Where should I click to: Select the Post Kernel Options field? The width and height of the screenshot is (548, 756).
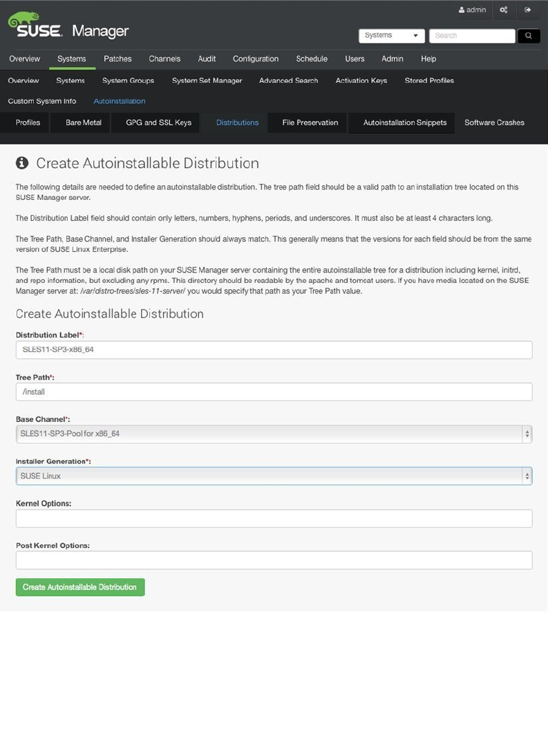[274, 560]
